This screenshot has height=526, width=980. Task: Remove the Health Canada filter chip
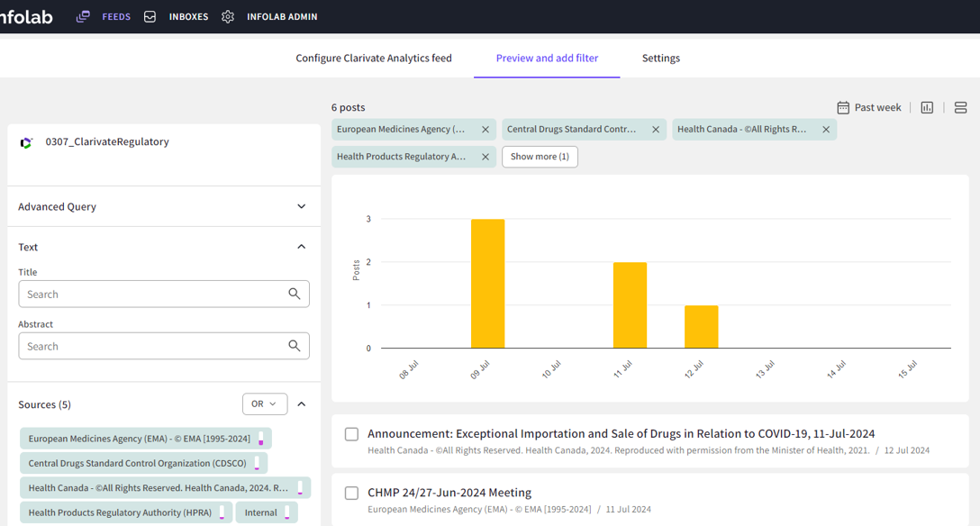[x=826, y=130]
